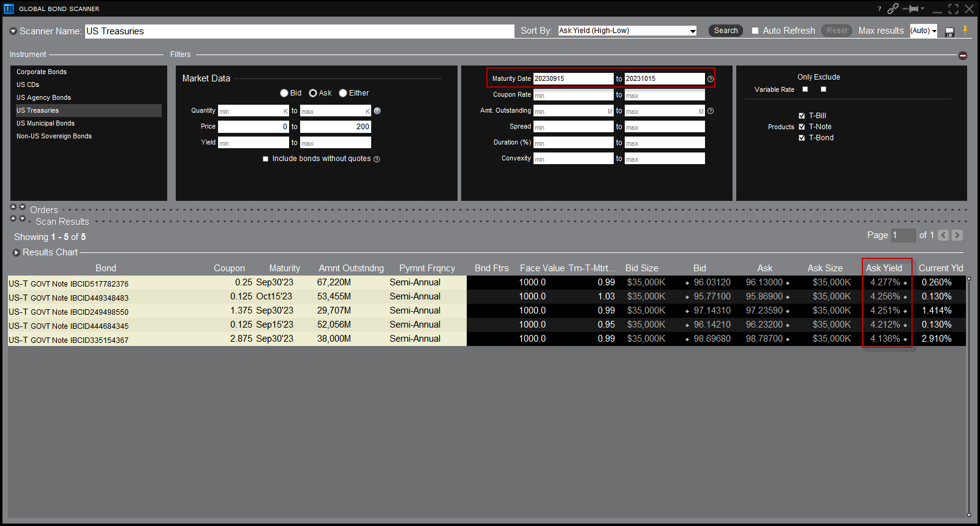Uncheck the T-Bond product checkbox
The width and height of the screenshot is (980, 526).
[802, 138]
